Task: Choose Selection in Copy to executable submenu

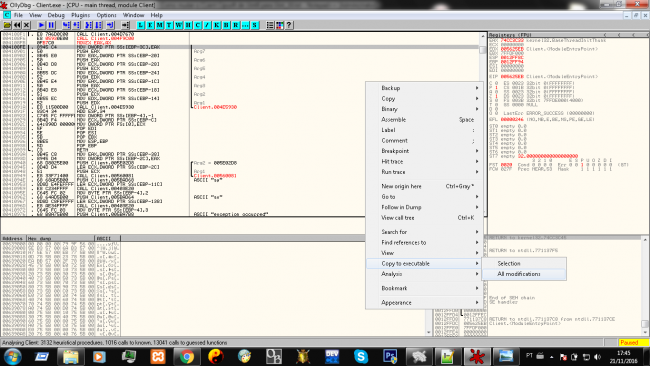Action: click(x=524, y=264)
